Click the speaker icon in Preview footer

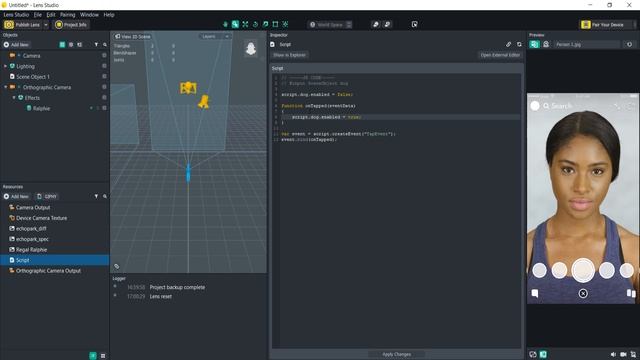tap(613, 354)
